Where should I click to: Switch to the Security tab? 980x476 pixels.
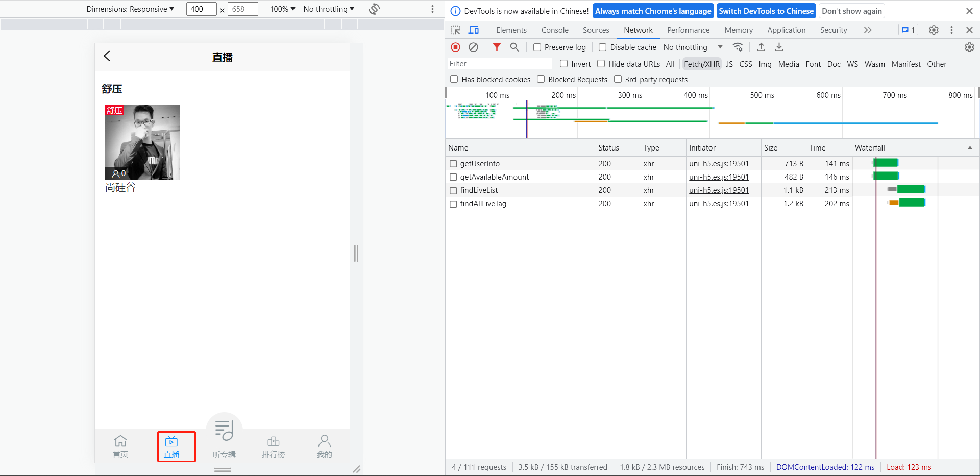point(834,30)
